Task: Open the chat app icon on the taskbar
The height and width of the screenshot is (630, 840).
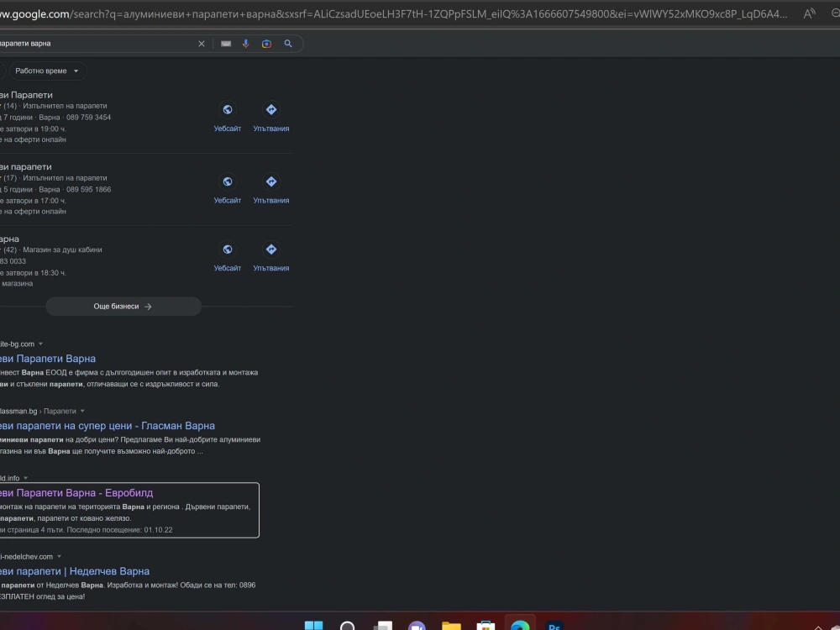Action: 417,626
